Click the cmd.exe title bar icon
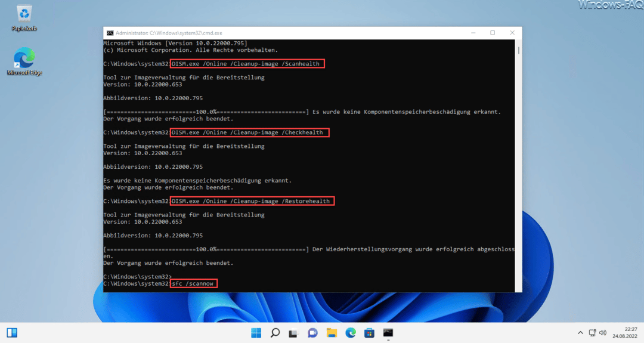The height and width of the screenshot is (343, 644). point(110,33)
